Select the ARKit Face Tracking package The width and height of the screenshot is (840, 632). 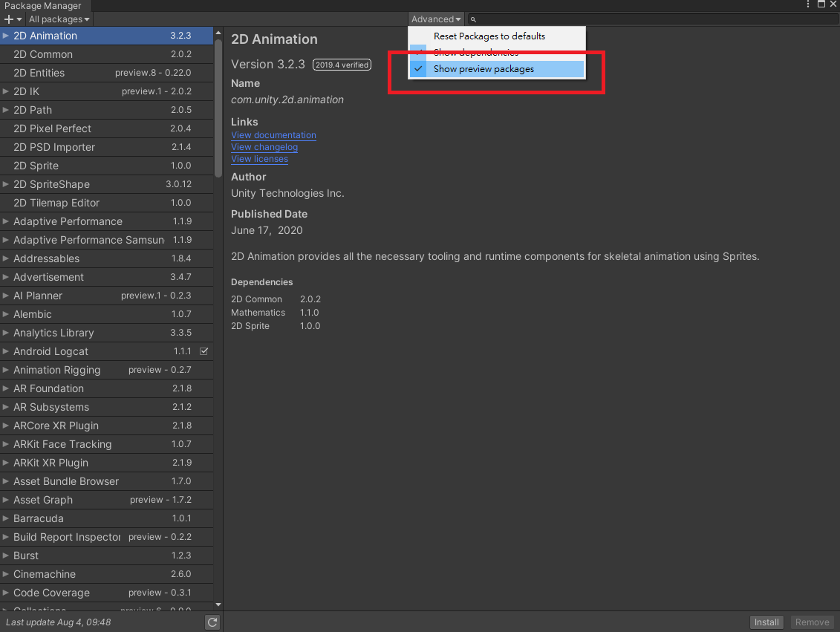pyautogui.click(x=107, y=444)
